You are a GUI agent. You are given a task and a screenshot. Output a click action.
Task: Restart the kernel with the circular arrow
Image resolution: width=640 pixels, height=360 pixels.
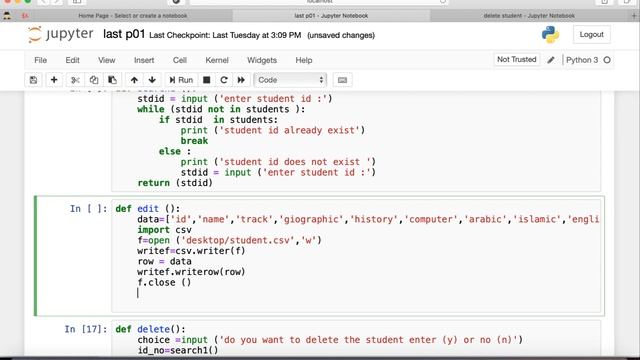224,80
